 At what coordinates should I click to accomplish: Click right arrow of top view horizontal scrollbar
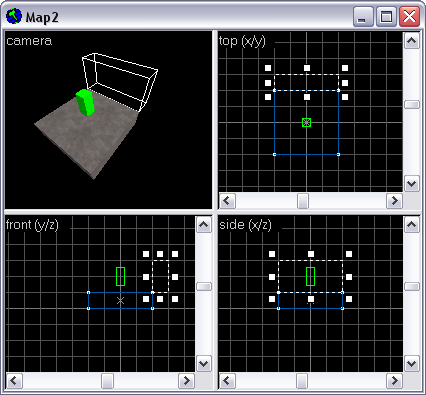tap(395, 201)
